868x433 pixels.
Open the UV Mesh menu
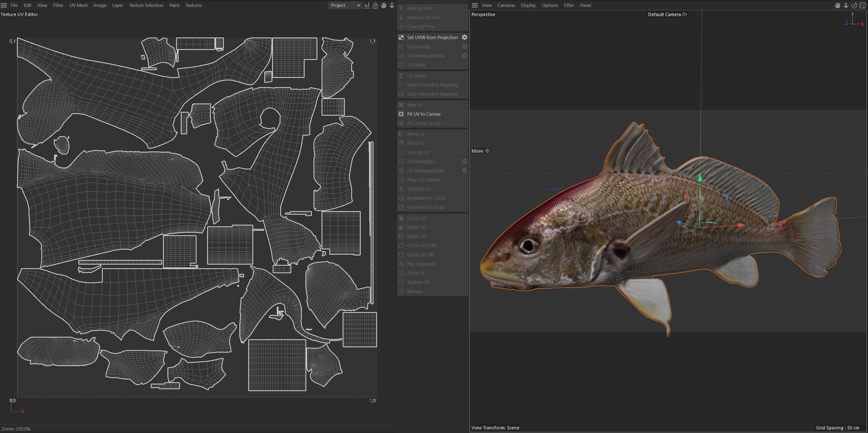pyautogui.click(x=79, y=5)
